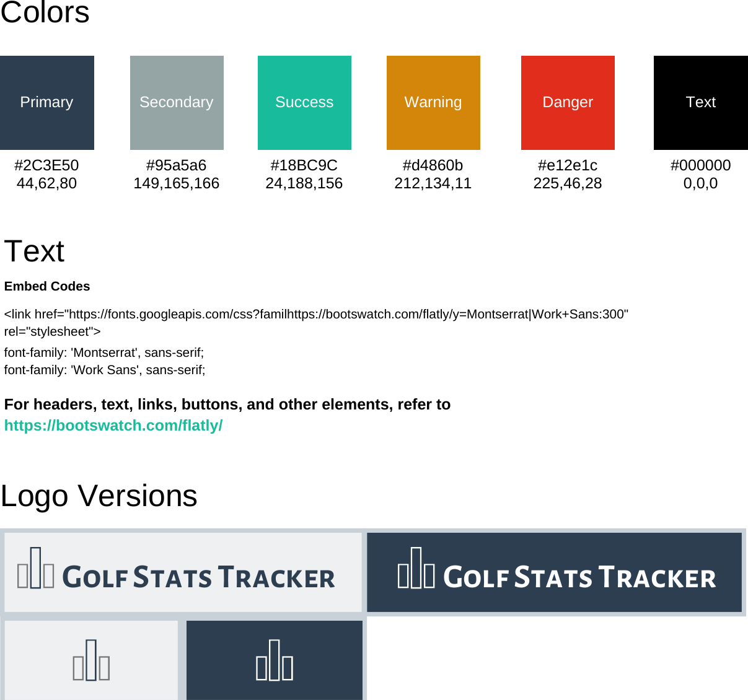The image size is (748, 700).
Task: Click the Embed Codes heading
Action: coord(46,286)
